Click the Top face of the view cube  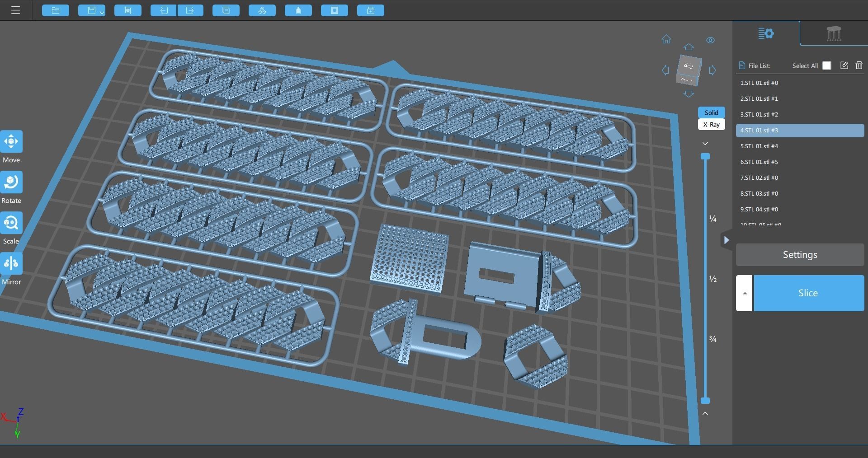point(689,66)
